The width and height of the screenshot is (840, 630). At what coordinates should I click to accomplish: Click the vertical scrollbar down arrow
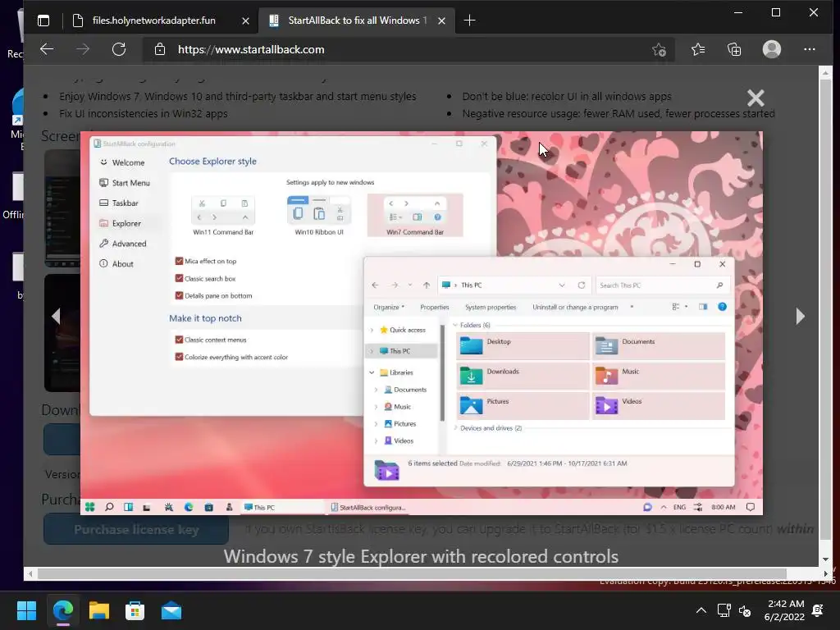click(x=825, y=559)
